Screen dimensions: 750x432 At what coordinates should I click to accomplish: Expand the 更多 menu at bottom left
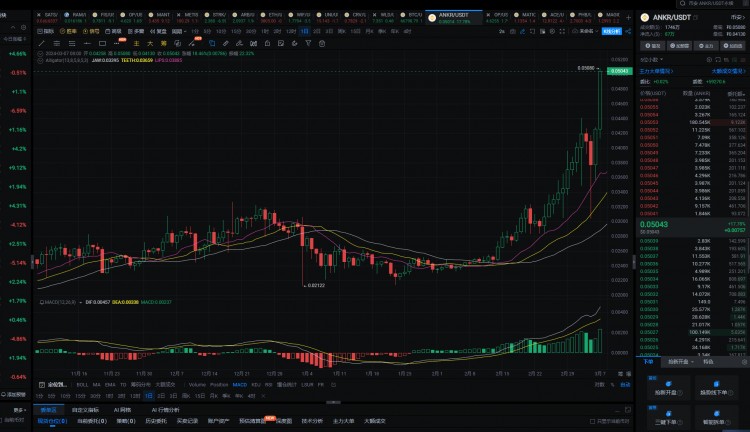[21, 410]
